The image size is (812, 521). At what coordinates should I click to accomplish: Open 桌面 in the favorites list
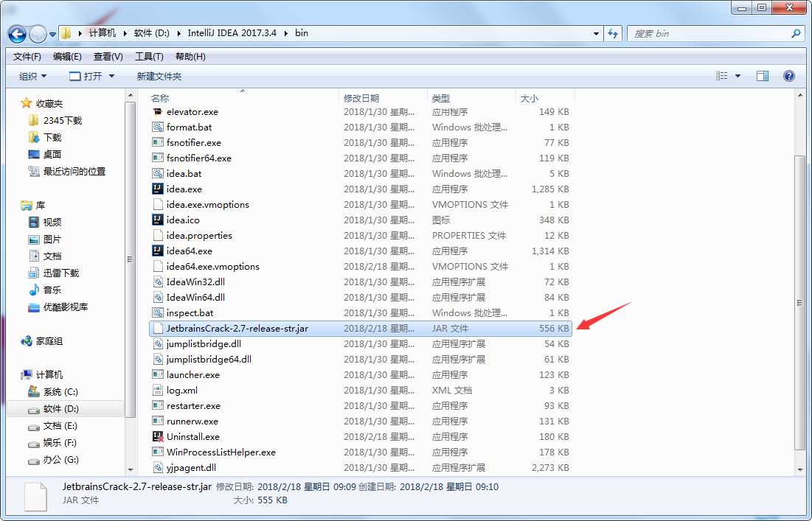[45, 154]
